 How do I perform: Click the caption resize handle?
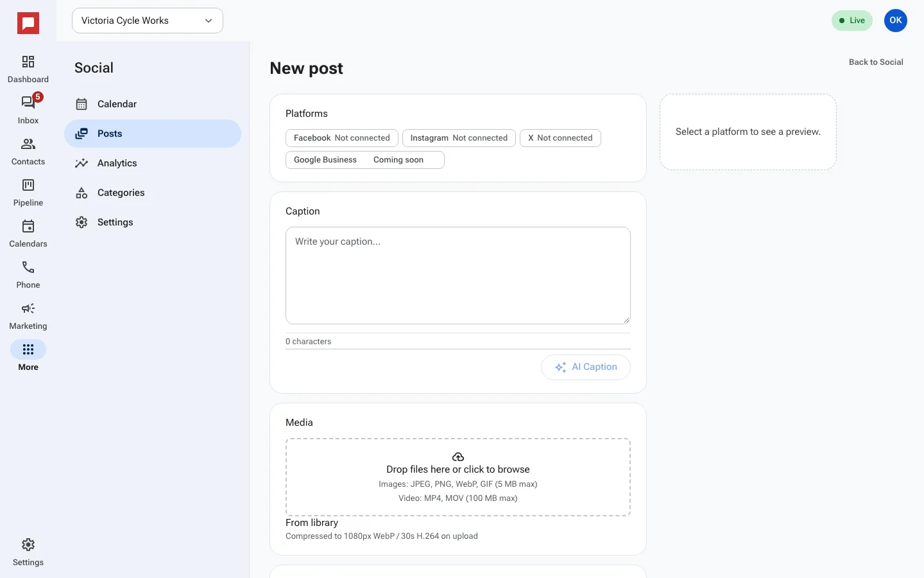tap(626, 320)
